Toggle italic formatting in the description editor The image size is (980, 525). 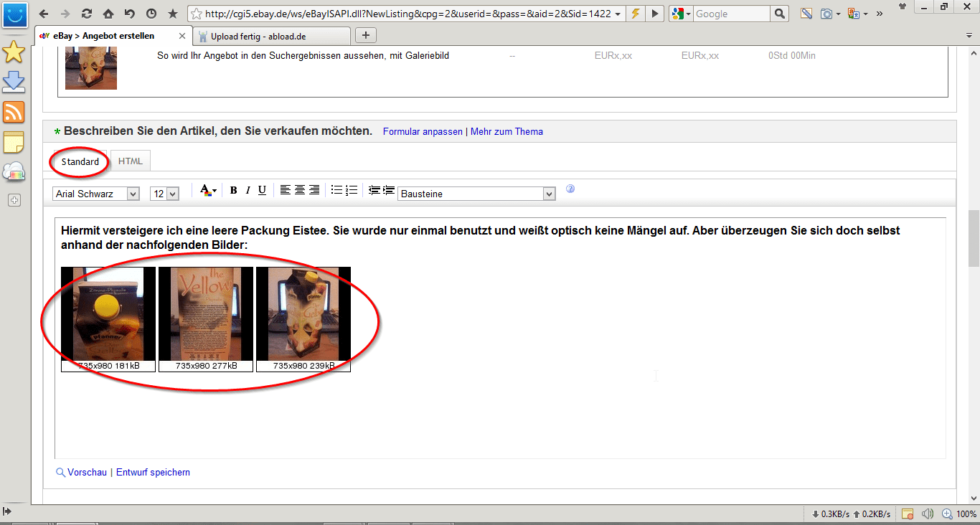(x=248, y=191)
